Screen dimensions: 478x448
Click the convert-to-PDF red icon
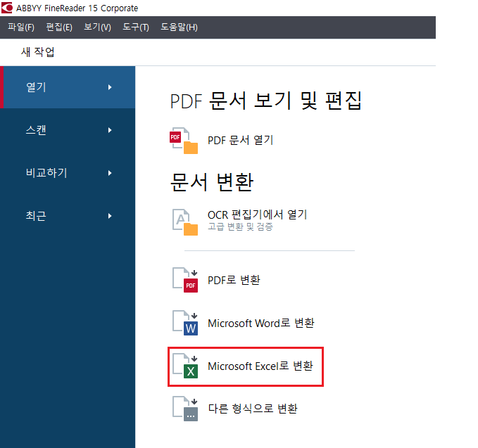185,280
